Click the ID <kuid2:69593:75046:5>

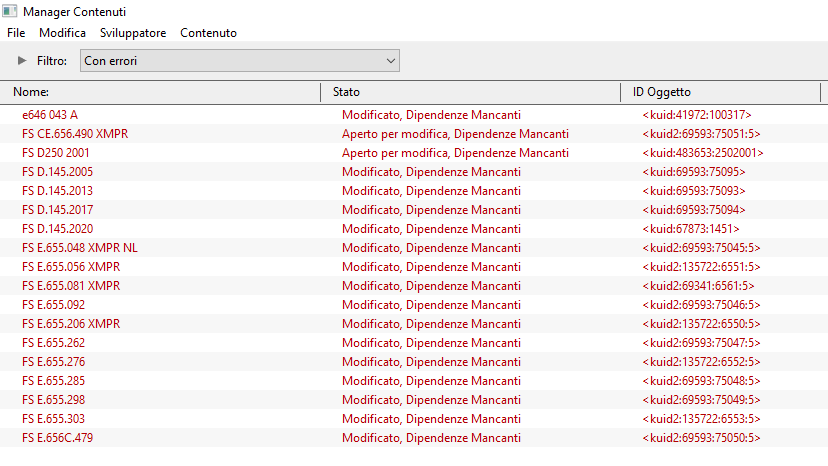[x=701, y=305]
